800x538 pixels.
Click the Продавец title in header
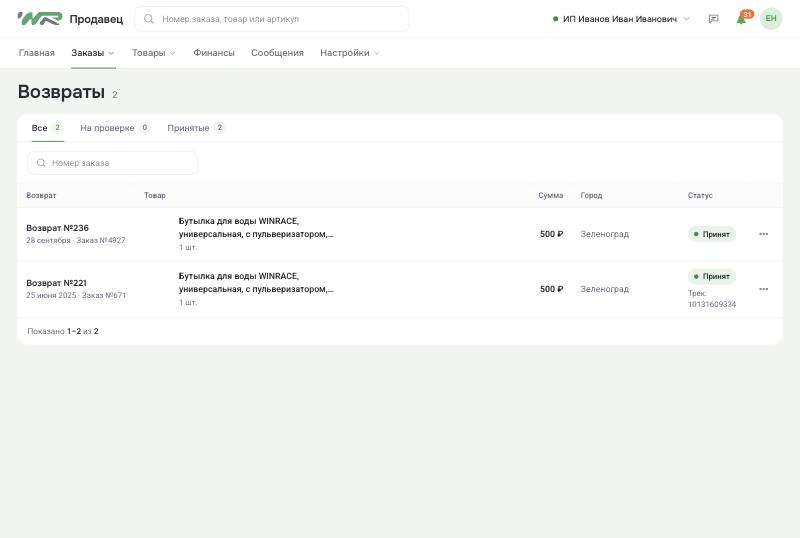(96, 19)
